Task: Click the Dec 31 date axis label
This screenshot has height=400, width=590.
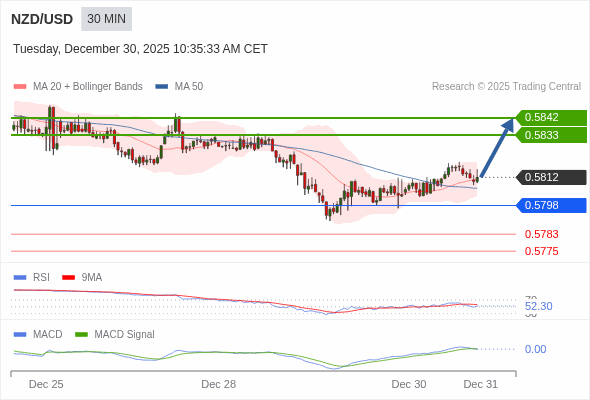Action: [x=481, y=384]
